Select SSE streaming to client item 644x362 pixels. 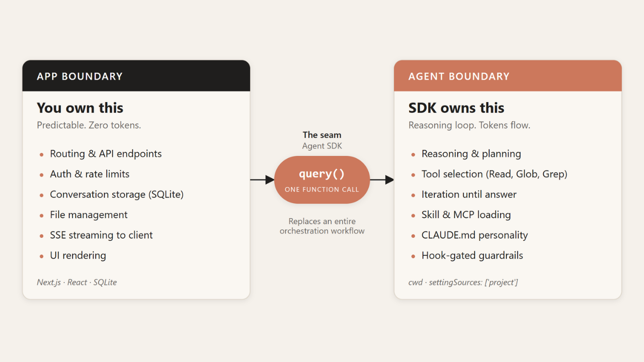[101, 235]
